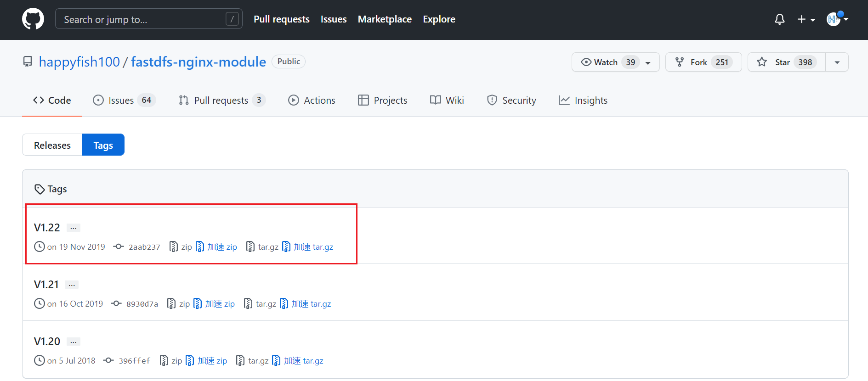This screenshot has width=868, height=381.
Task: Open the user avatar menu
Action: click(x=837, y=19)
